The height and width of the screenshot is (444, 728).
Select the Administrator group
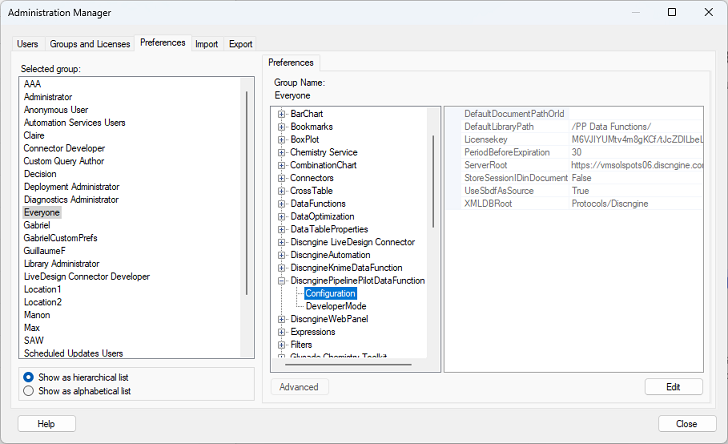(x=48, y=97)
